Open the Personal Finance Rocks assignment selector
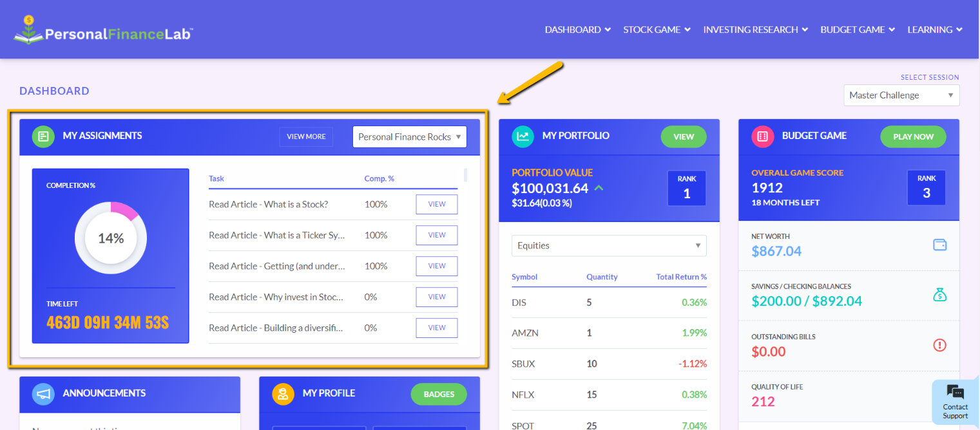Image resolution: width=980 pixels, height=430 pixels. click(x=409, y=136)
